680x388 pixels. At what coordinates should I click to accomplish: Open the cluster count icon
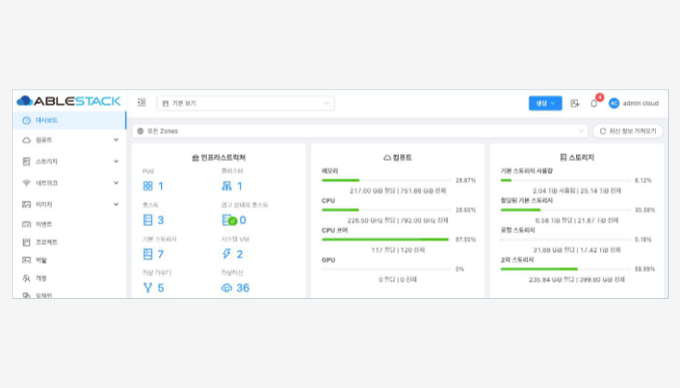tap(227, 186)
